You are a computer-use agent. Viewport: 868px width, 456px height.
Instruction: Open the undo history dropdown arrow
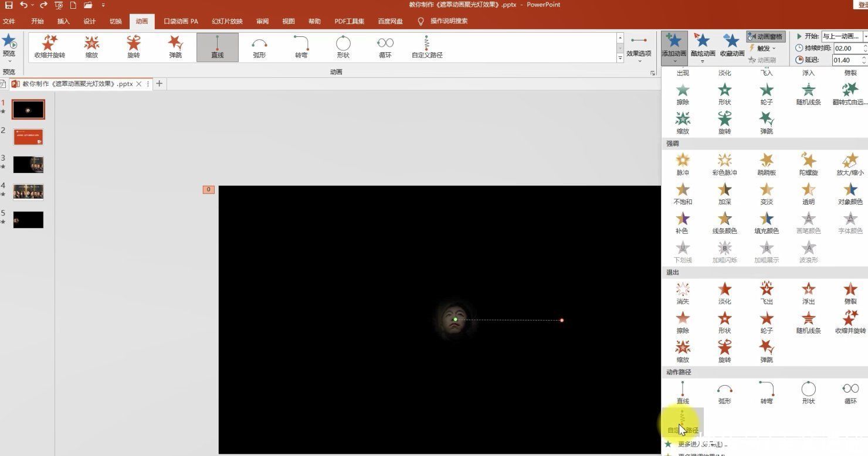pos(32,5)
